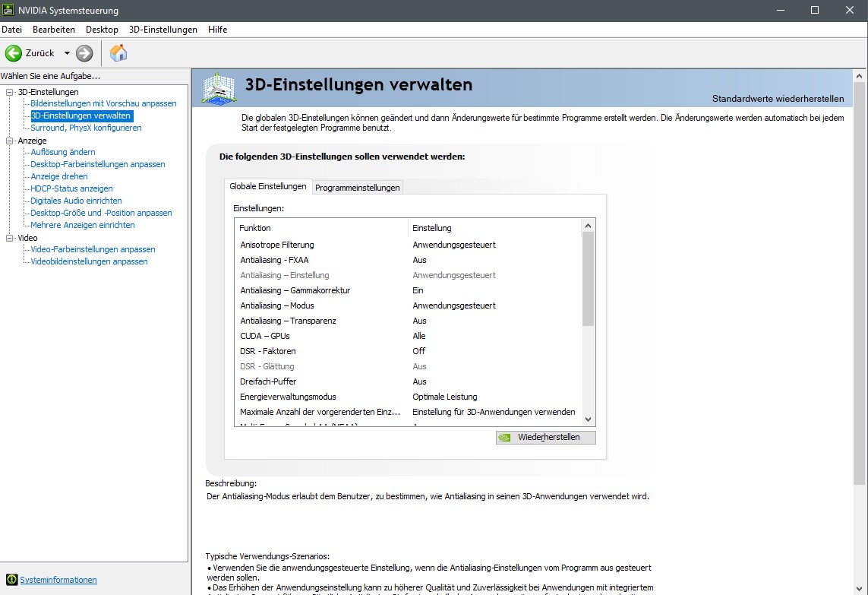Select the Antialiasing - FXAA row
The width and height of the screenshot is (868, 595).
pos(408,260)
